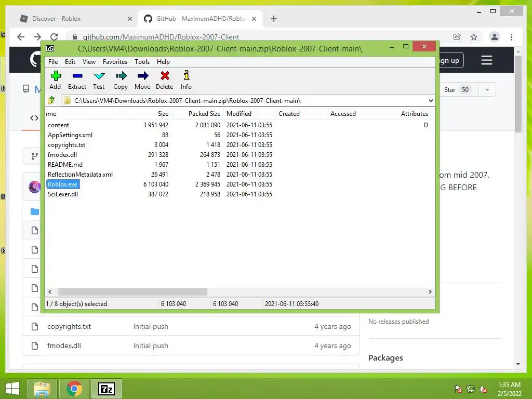Select SciLexer.dll in the archive list
Viewport: 532px width, 399px height.
[63, 194]
